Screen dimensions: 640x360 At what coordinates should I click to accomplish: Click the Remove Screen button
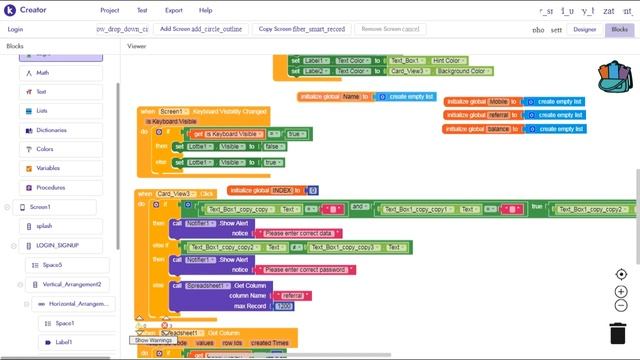point(390,29)
